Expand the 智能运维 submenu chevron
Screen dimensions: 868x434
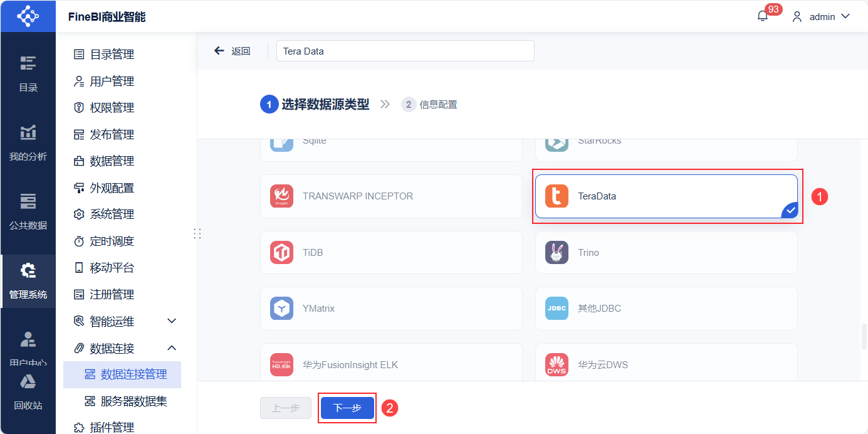(172, 321)
